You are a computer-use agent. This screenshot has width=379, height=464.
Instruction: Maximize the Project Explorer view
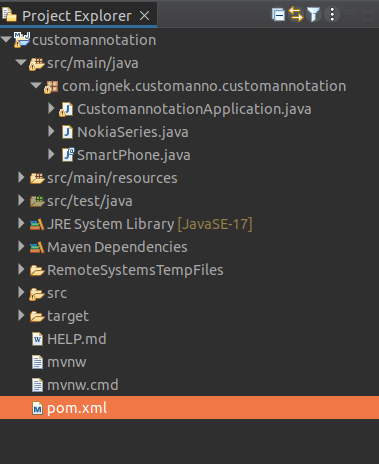368,15
